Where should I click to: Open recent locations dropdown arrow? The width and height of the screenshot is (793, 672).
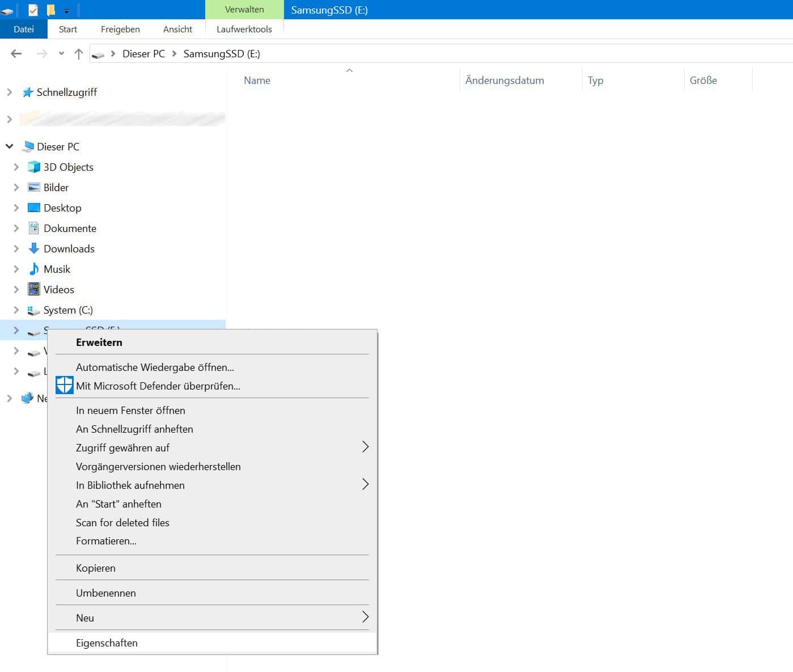[x=61, y=54]
